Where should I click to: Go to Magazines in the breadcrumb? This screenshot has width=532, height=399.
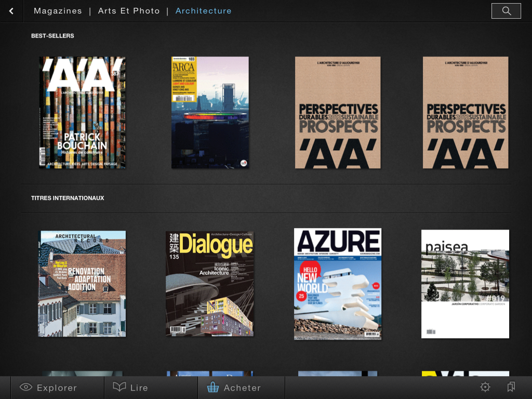click(58, 11)
